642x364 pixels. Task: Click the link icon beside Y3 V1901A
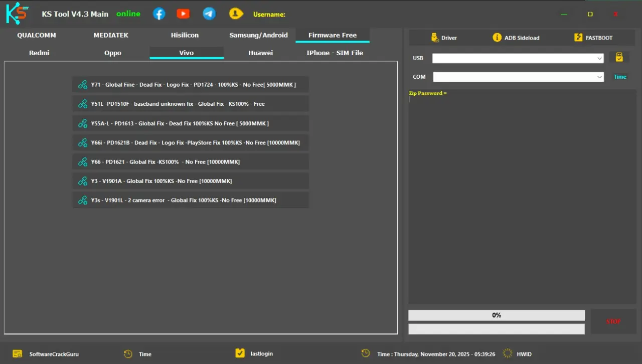tap(83, 181)
